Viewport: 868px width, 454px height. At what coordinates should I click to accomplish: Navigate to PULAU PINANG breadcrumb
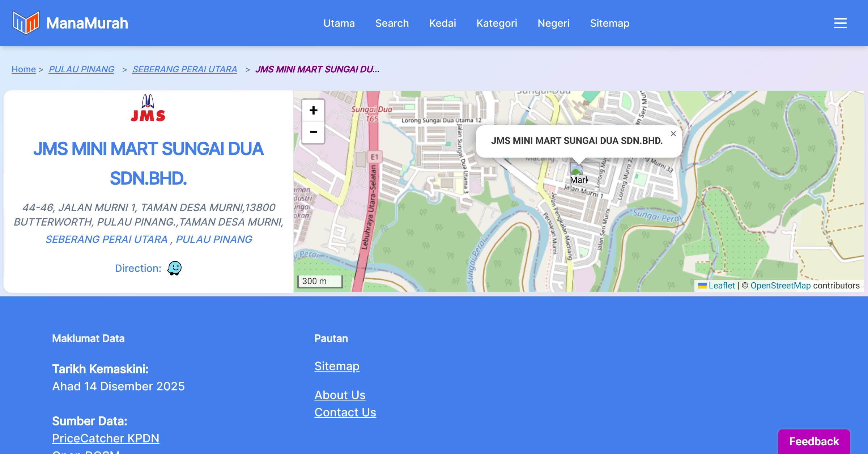coord(81,69)
